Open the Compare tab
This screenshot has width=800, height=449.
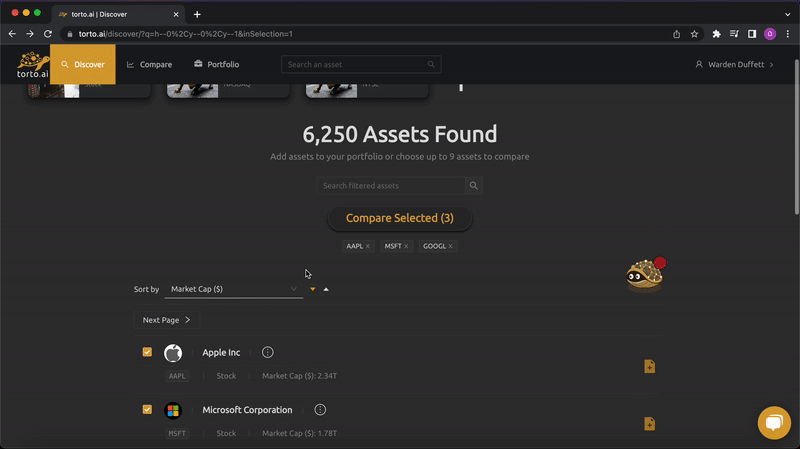[x=149, y=64]
